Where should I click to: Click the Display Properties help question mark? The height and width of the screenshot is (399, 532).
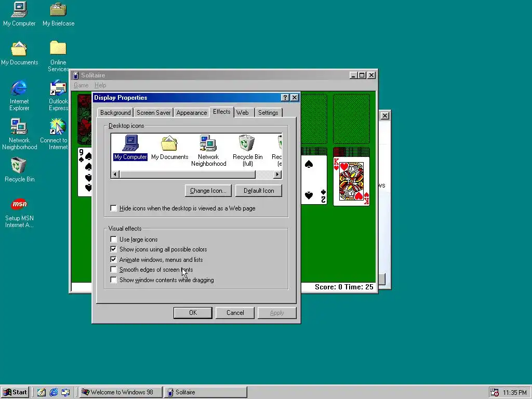[285, 98]
